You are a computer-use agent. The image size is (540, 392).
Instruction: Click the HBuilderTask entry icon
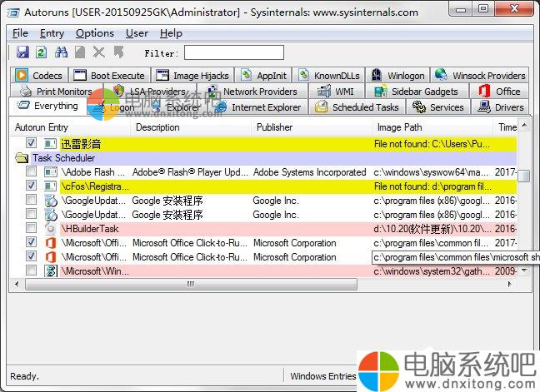point(51,229)
